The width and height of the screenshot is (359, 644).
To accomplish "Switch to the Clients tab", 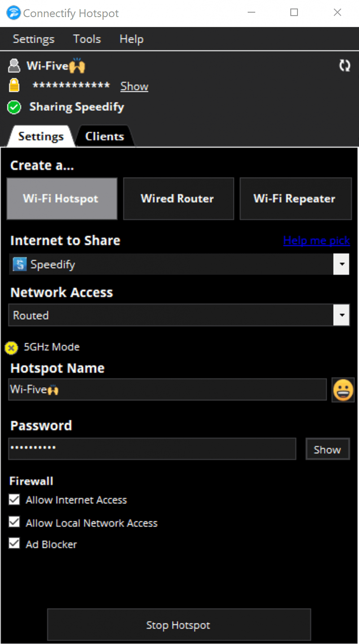I will pos(105,137).
